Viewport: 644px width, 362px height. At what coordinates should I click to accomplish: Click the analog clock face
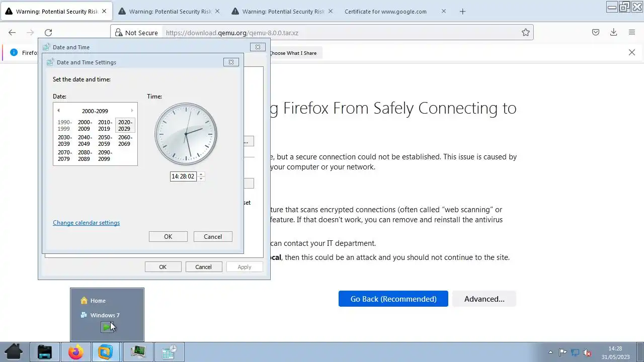(186, 134)
